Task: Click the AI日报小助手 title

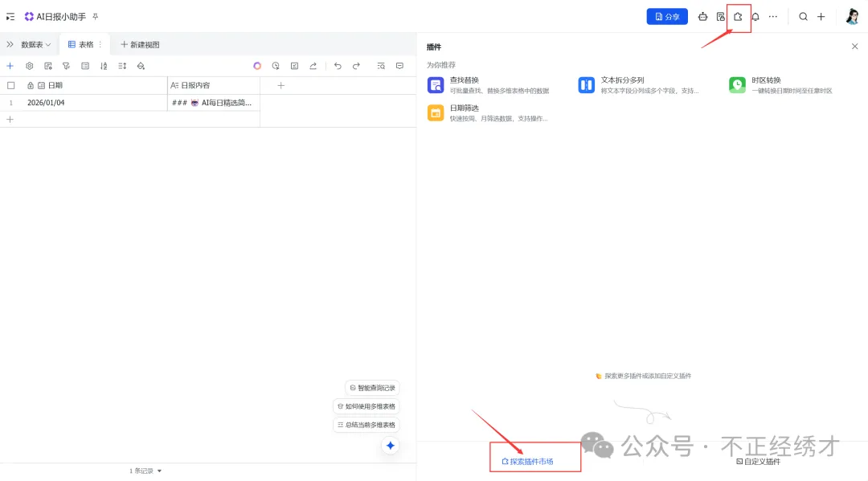Action: [x=61, y=17]
